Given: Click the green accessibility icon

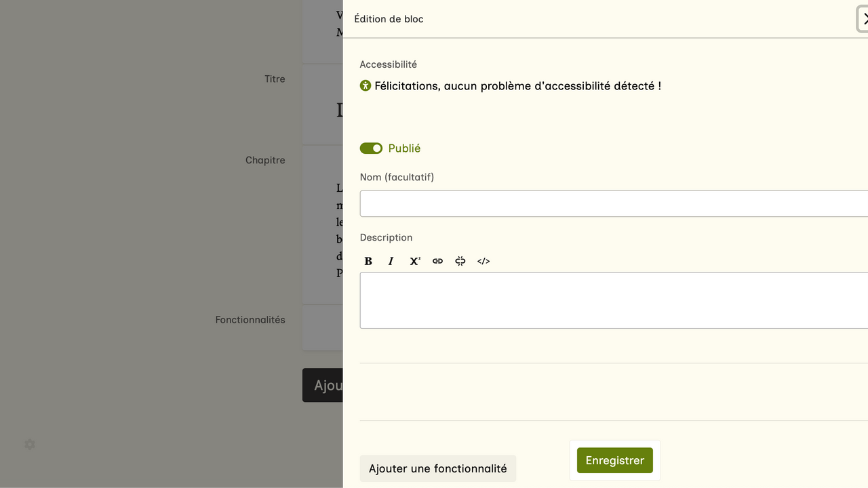Looking at the screenshot, I should (366, 85).
